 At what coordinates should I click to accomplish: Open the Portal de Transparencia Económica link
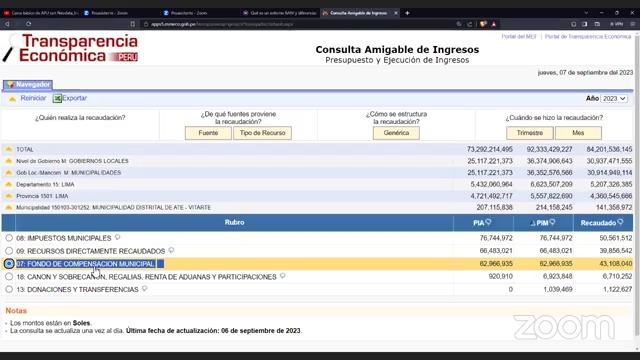pyautogui.click(x=588, y=37)
